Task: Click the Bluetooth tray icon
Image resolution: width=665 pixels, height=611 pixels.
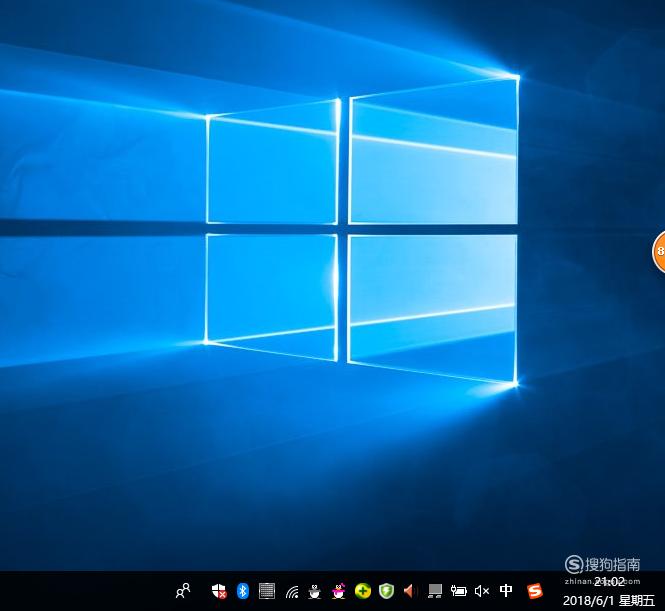Action: point(243,591)
